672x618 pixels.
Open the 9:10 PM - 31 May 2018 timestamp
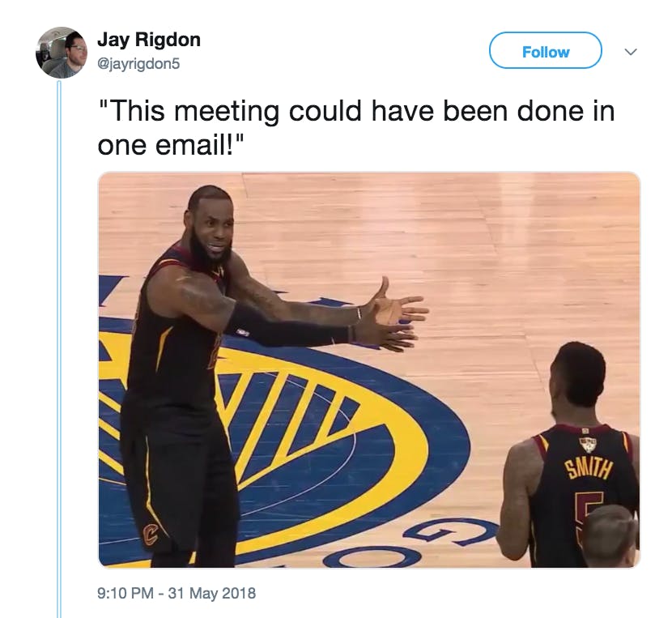coord(177,593)
